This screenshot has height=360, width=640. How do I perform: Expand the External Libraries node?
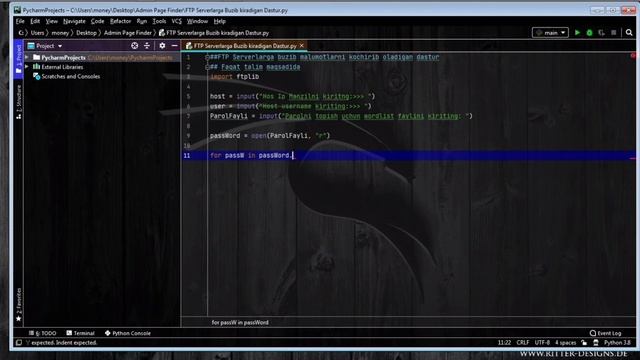point(27,67)
